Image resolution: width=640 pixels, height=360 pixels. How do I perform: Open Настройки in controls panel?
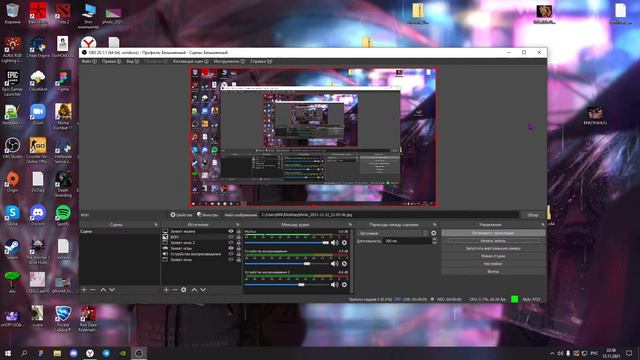pyautogui.click(x=493, y=264)
